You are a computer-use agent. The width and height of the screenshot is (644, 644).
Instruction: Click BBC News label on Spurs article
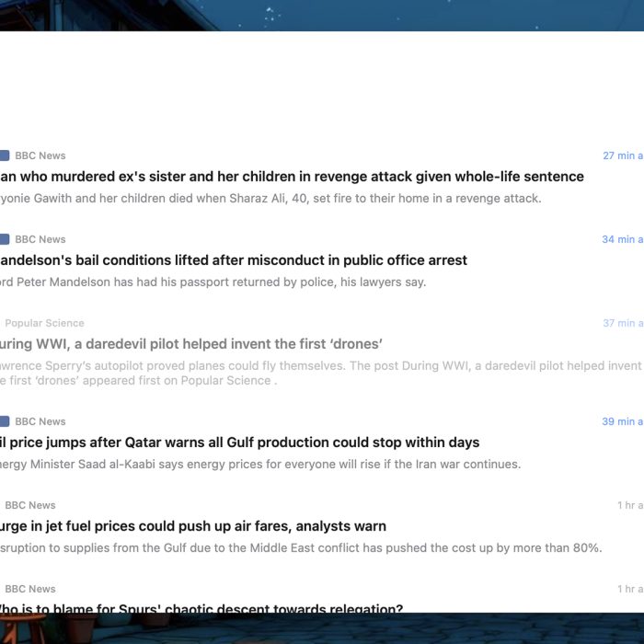[30, 589]
